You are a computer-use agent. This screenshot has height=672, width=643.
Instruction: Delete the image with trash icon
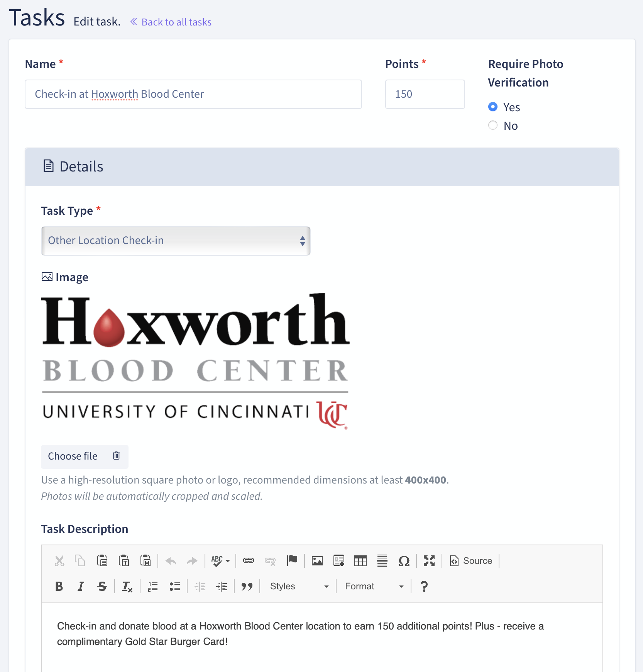116,456
